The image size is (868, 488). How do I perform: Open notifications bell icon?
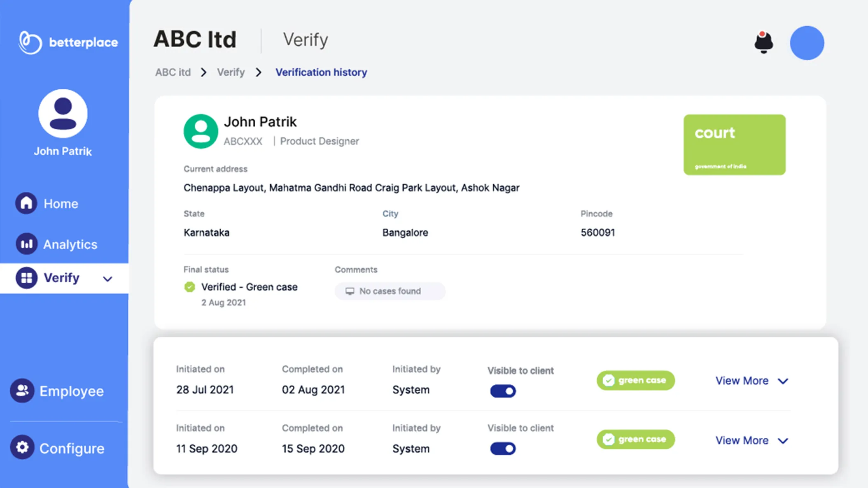763,42
